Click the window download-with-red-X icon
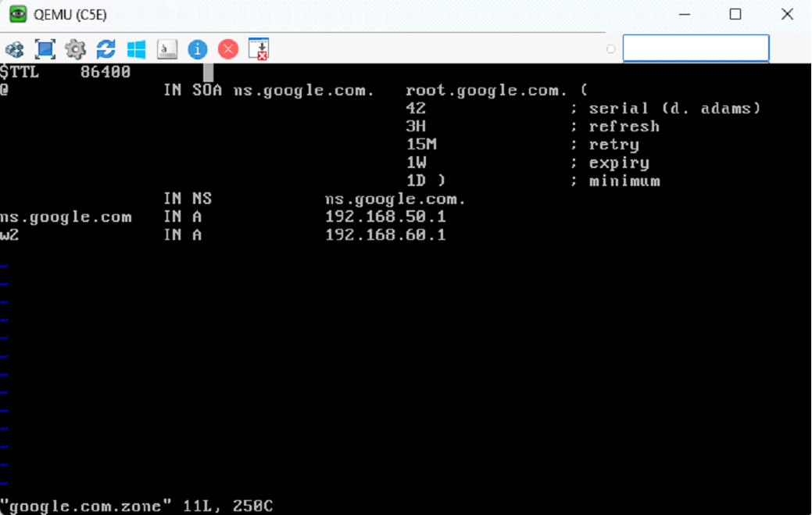 [259, 49]
